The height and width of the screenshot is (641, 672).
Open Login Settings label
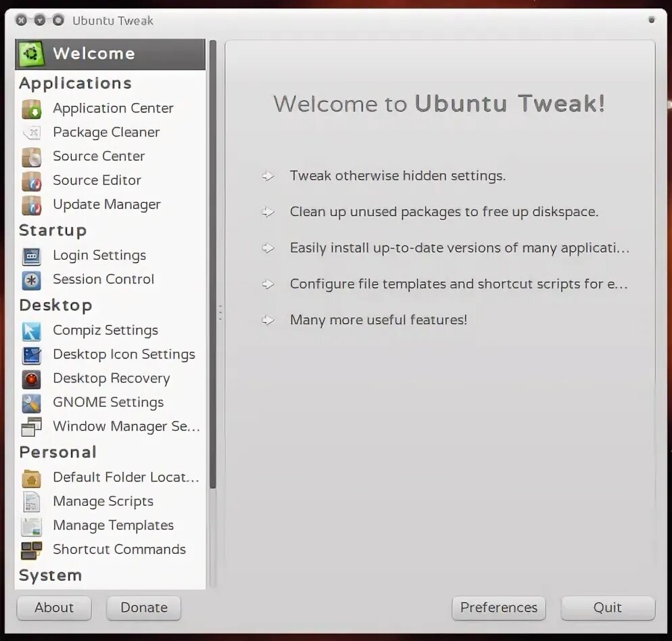coord(99,255)
